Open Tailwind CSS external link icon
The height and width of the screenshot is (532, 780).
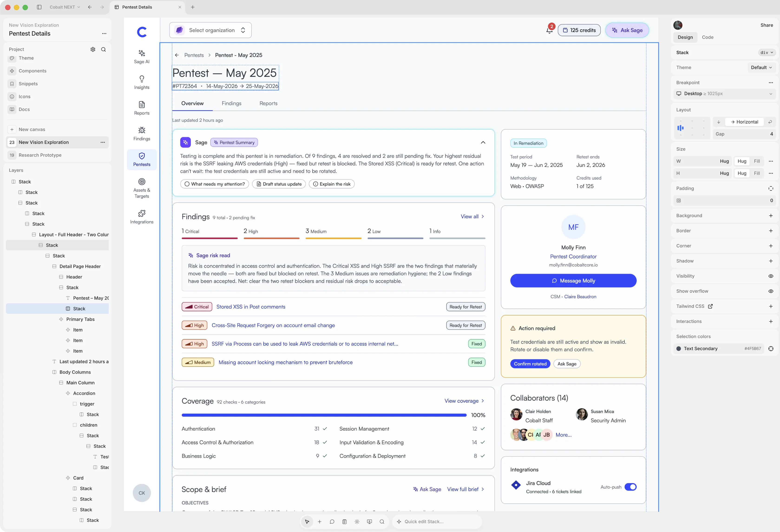[x=710, y=306]
